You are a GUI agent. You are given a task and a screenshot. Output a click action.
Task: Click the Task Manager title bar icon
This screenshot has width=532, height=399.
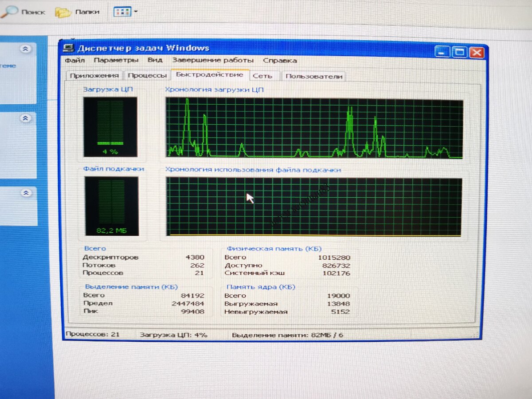(69, 48)
